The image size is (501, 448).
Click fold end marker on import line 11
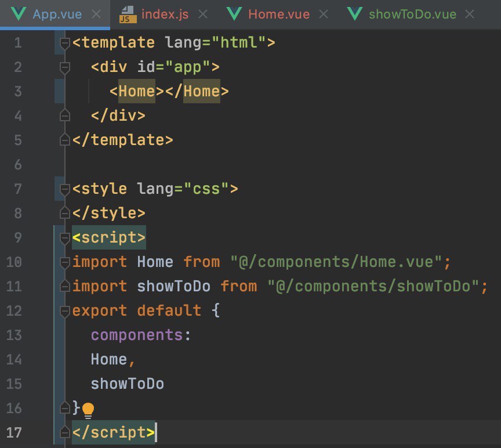pos(65,286)
